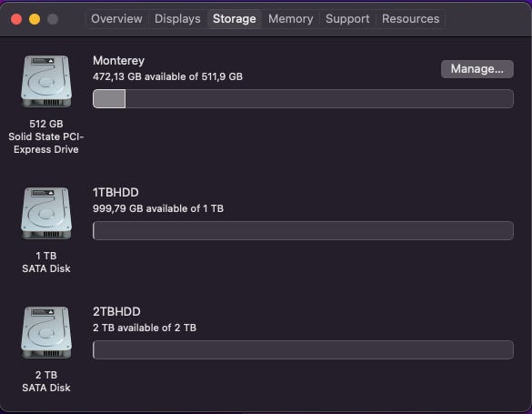532x414 pixels.
Task: Minimize window with the yellow button
Action: [x=35, y=19]
